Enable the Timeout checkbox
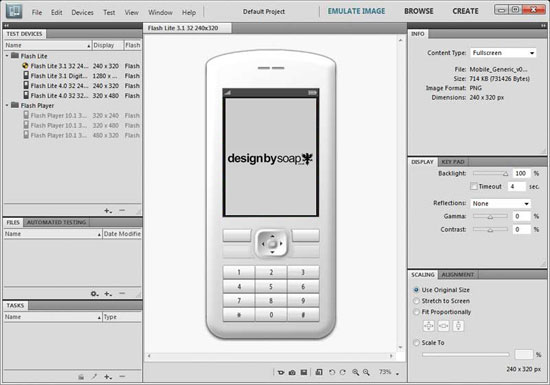The width and height of the screenshot is (550, 385). click(x=474, y=187)
